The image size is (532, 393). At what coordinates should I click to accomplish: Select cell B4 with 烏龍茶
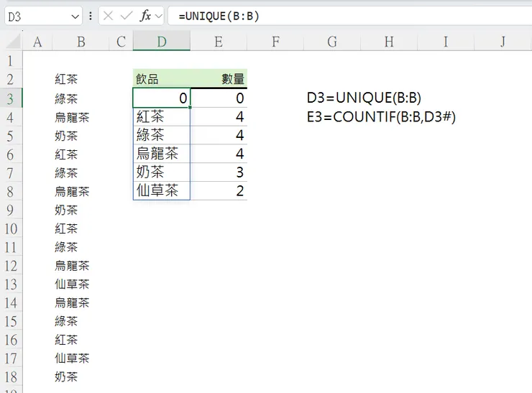click(81, 117)
